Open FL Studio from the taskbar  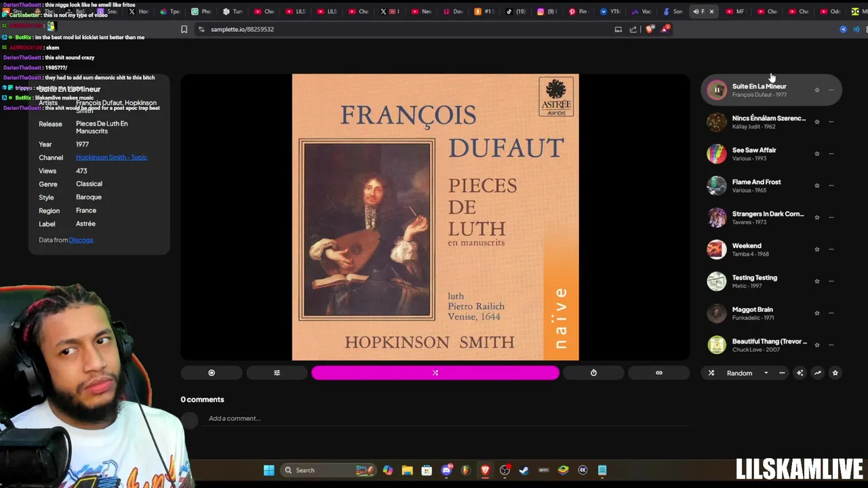pos(465,470)
